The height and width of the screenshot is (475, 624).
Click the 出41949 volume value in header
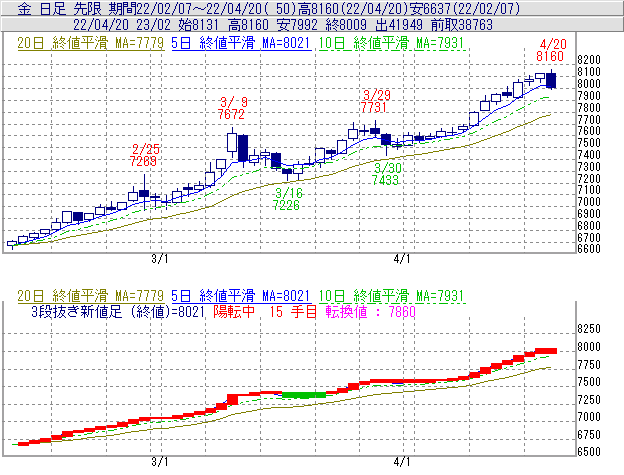(399, 25)
